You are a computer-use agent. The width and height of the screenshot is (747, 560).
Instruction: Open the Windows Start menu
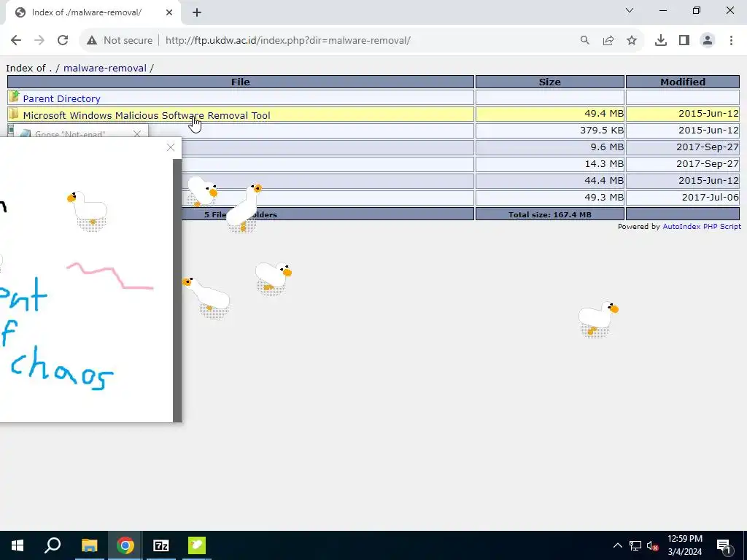click(18, 545)
